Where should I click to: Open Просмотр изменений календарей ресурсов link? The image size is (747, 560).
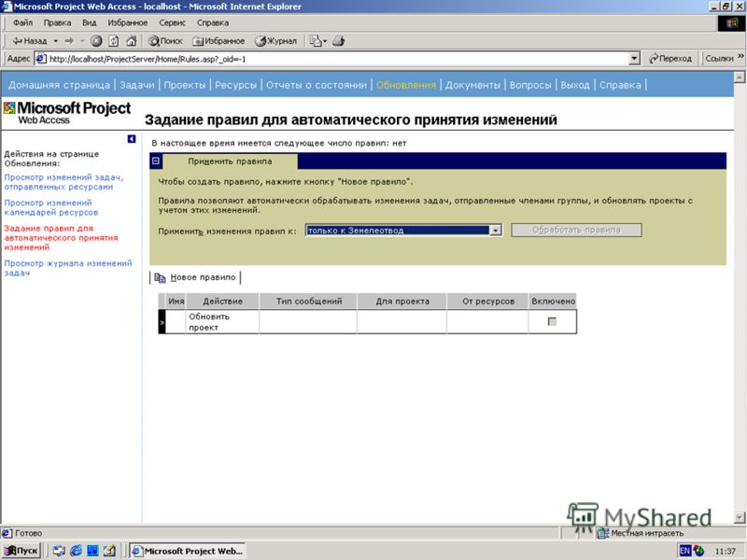tap(51, 207)
